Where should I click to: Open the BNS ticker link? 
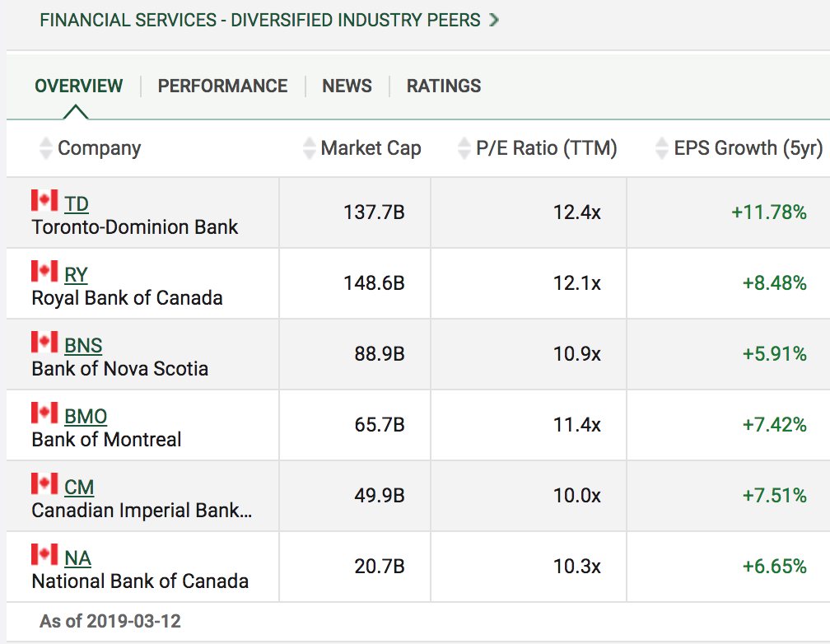[83, 346]
